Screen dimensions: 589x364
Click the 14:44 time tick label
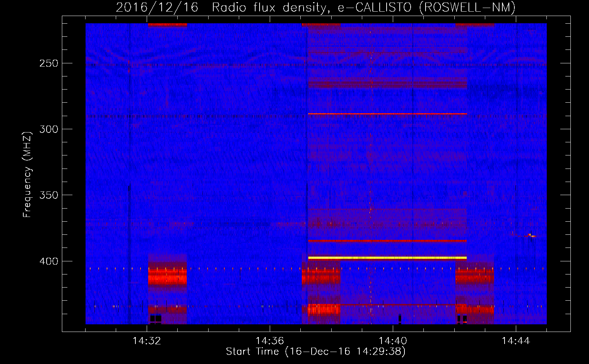[516, 341]
